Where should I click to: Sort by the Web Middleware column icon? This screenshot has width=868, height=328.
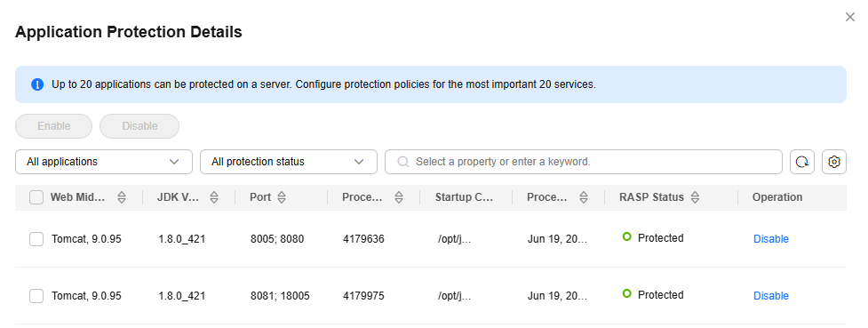coord(122,197)
